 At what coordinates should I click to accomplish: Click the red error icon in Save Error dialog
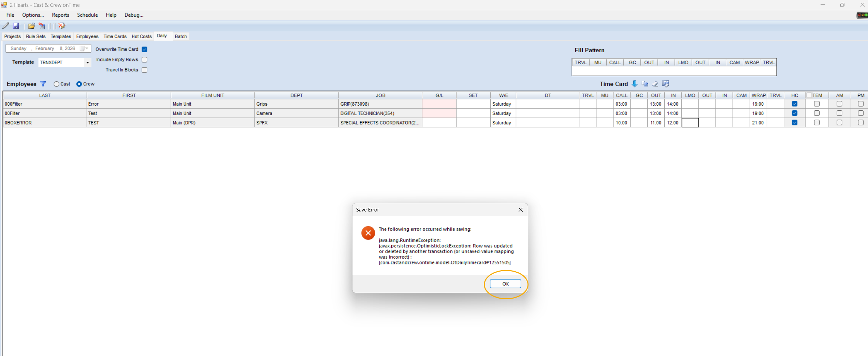[x=368, y=233]
